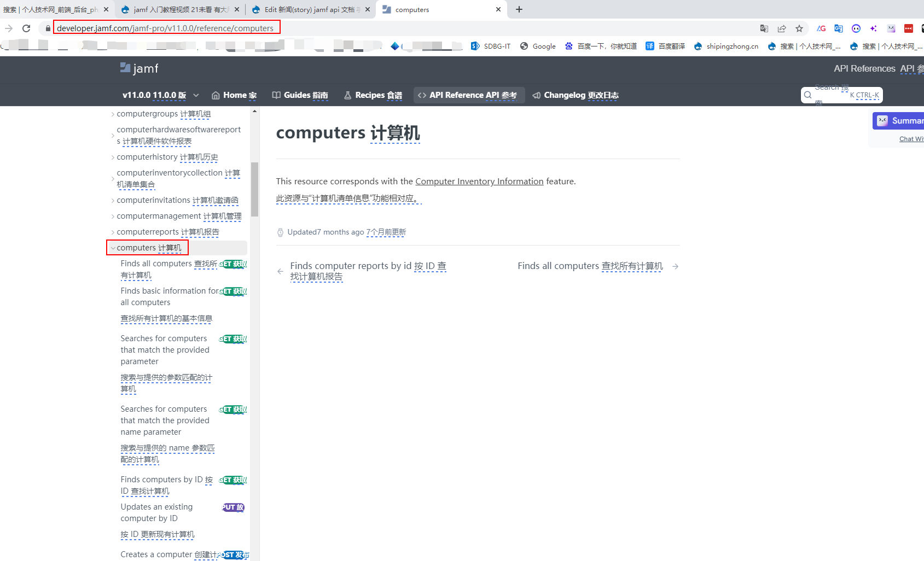Click the browser forward arrow

(9, 28)
